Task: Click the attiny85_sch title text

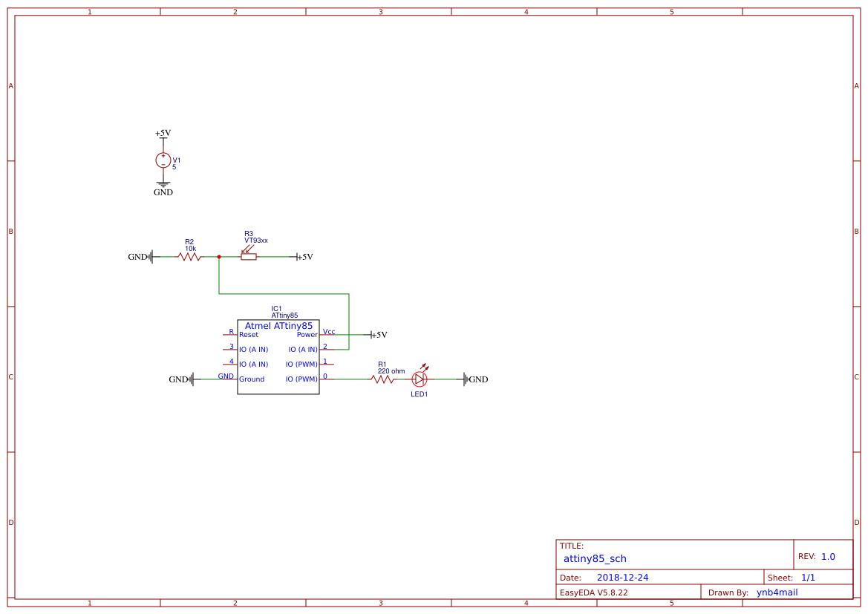Action: coord(595,558)
